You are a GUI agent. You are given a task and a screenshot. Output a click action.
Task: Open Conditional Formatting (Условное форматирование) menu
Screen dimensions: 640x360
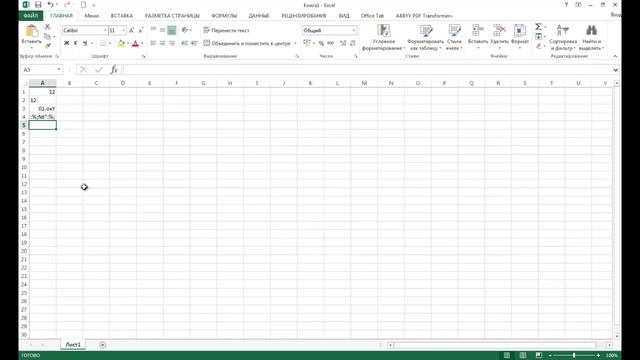pos(384,37)
